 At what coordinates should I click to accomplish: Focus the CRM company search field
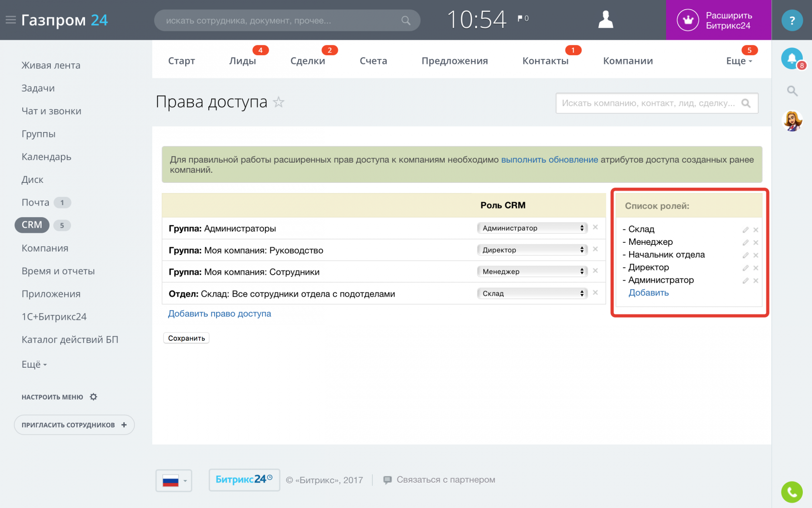pos(657,103)
